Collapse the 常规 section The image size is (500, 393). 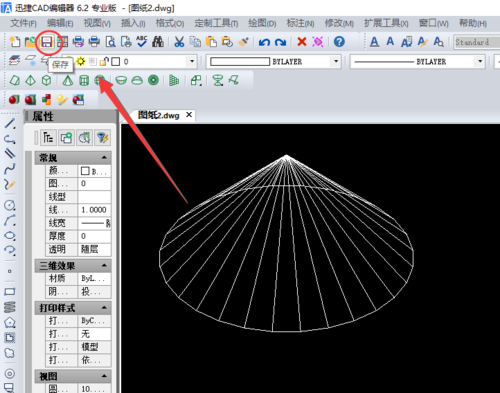[104, 157]
